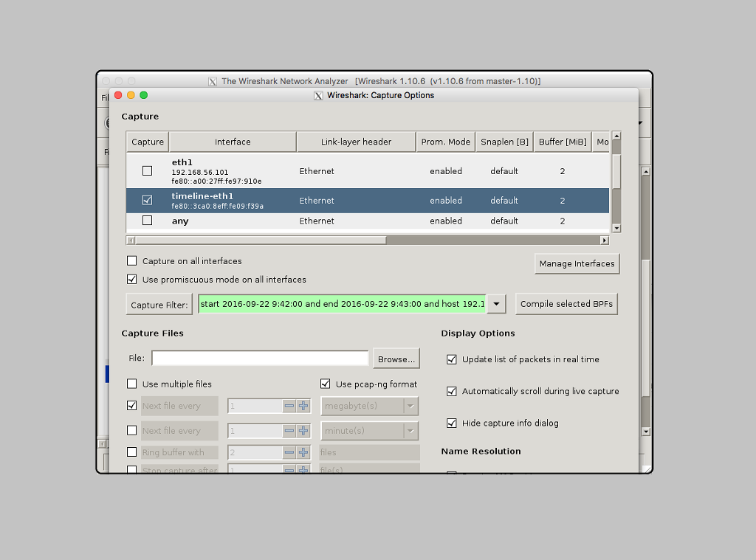This screenshot has height=560, width=756.
Task: Click the interface list scroll-down arrow
Action: 616,228
